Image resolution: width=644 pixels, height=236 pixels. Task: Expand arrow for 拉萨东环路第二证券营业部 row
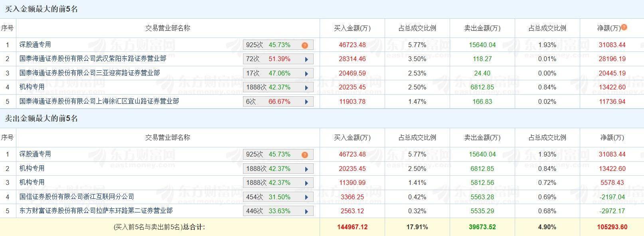(x=307, y=211)
